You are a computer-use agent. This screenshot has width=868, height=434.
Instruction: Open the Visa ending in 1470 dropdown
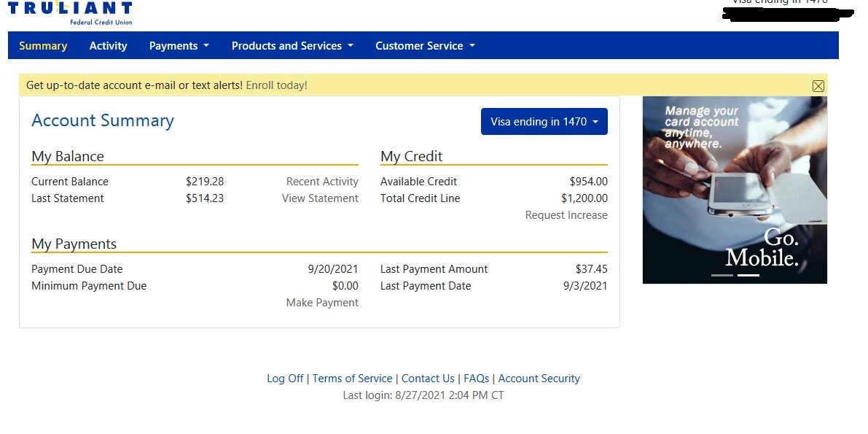544,122
